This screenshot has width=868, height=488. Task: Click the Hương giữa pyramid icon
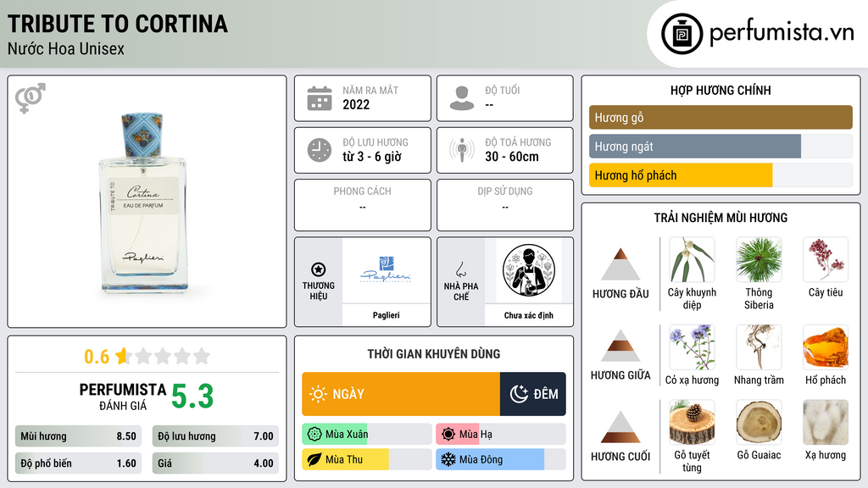620,346
